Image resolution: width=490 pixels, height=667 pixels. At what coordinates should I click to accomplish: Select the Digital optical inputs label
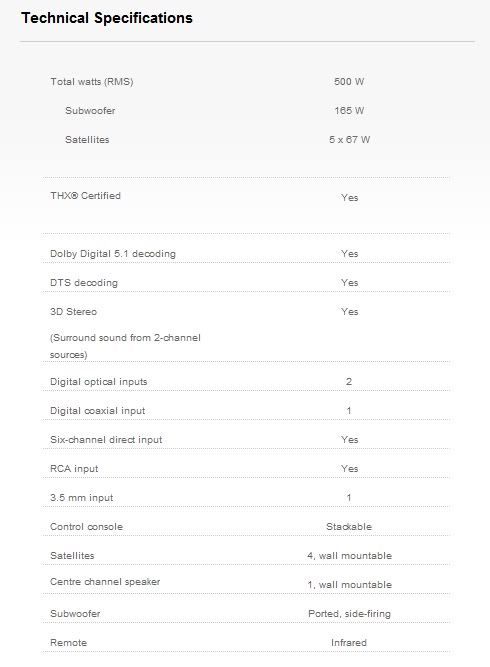(98, 382)
